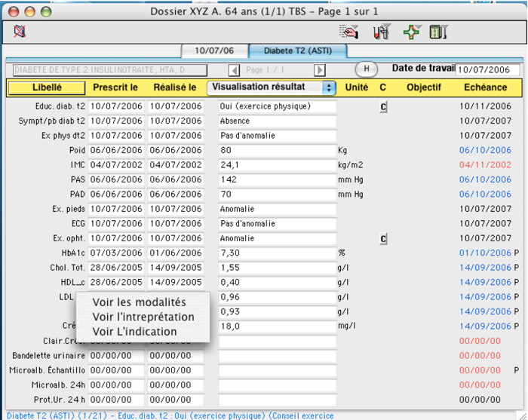Click HbA1c réalisé date 01/06/2006
Viewport: 528px width, 420px height.
pyautogui.click(x=176, y=253)
